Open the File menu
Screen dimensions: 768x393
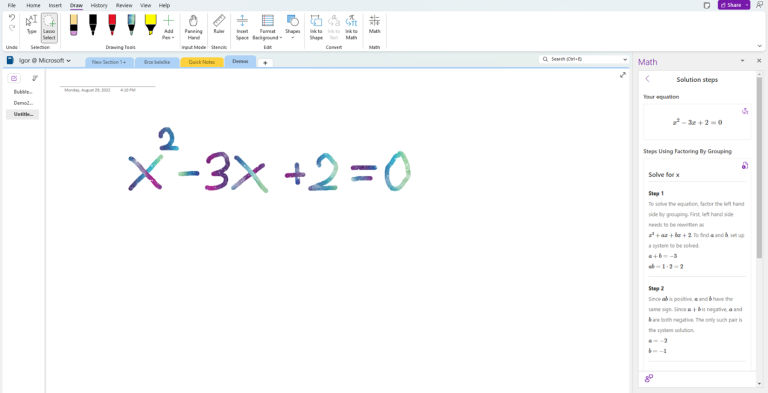pos(12,5)
